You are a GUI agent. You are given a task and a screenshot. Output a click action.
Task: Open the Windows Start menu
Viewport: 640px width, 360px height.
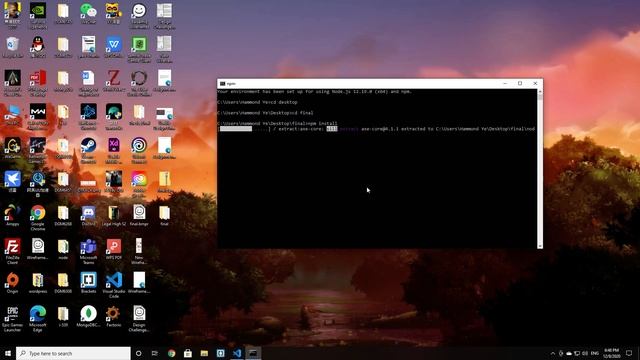(8, 353)
